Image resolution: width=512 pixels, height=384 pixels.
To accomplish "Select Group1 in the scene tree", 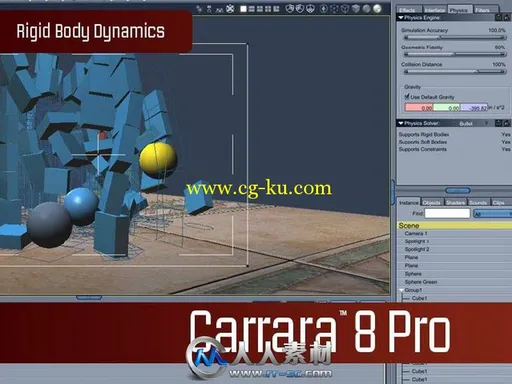I will tap(455, 290).
